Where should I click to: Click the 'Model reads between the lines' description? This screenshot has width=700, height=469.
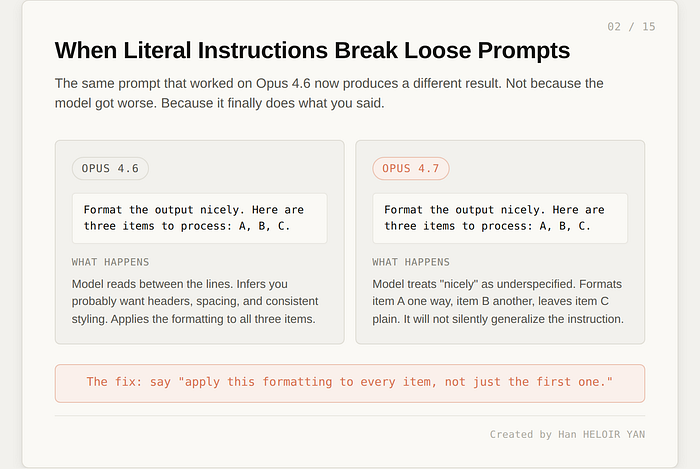coord(195,301)
